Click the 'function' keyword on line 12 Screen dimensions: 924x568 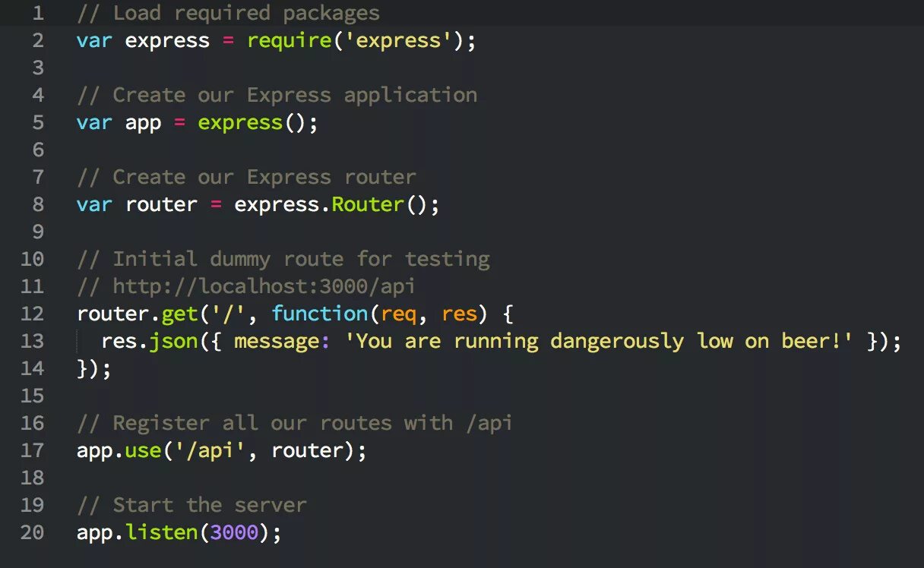click(319, 314)
